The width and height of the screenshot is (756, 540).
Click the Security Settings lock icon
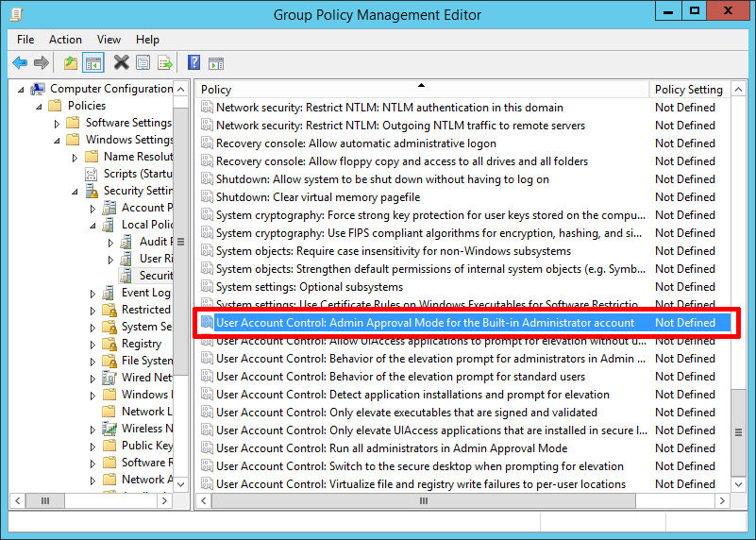tap(92, 191)
